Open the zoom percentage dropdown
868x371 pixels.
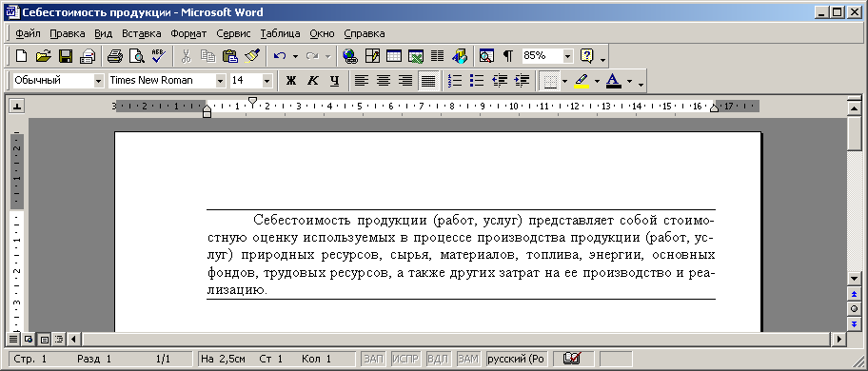coord(568,56)
